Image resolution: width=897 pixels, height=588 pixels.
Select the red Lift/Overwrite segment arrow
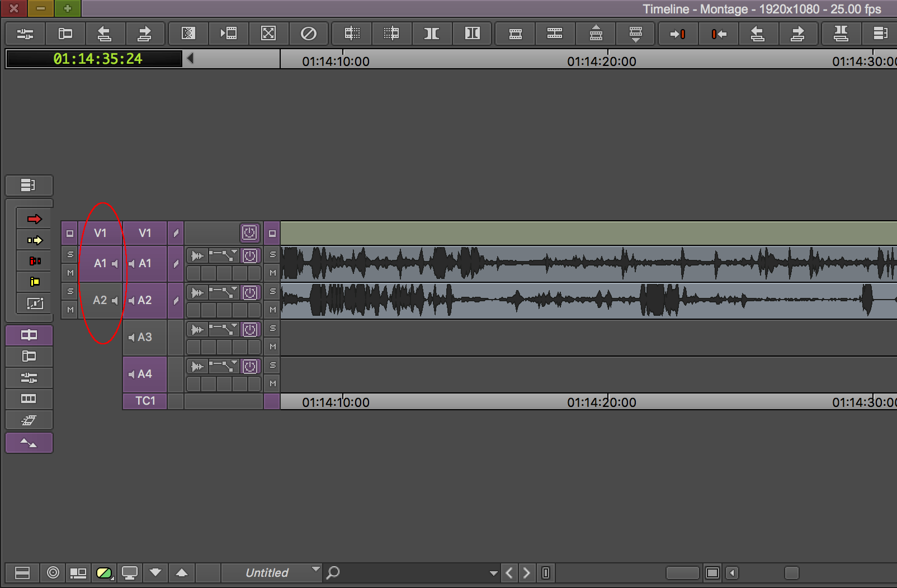(35, 219)
